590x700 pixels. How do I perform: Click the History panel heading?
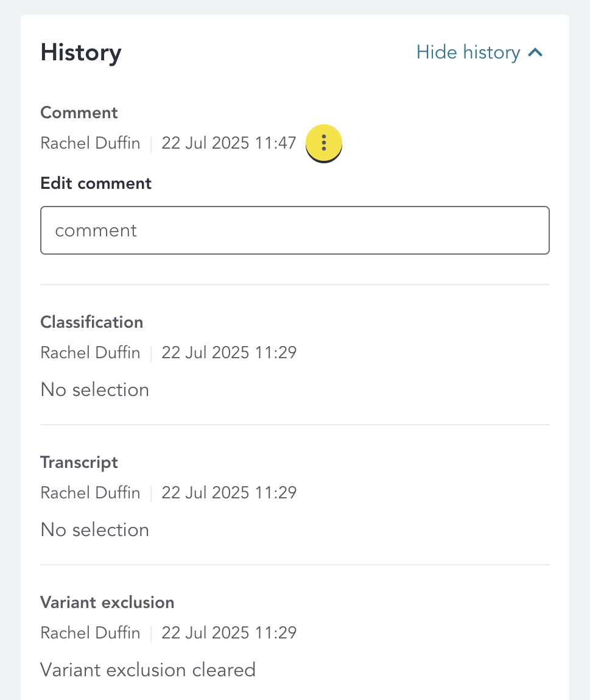click(81, 52)
